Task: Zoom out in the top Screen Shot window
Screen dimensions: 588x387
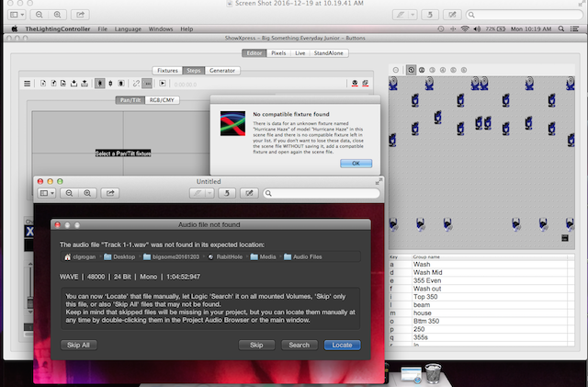Action: pos(39,15)
